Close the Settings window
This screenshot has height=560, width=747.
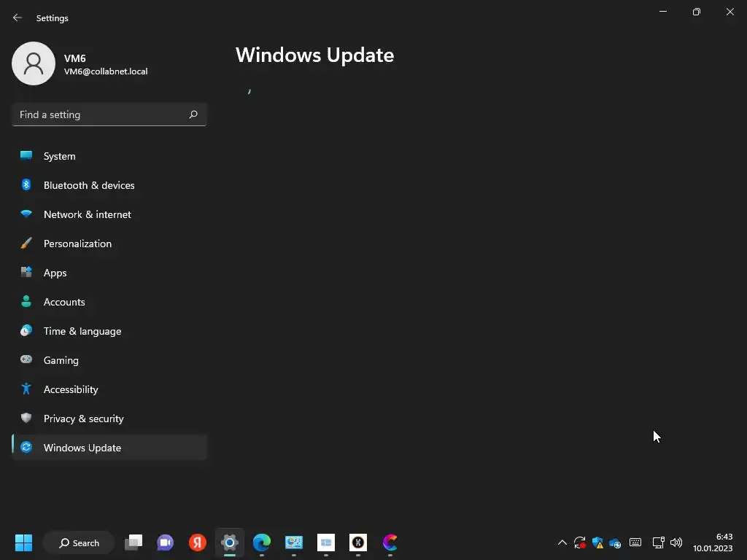(729, 12)
